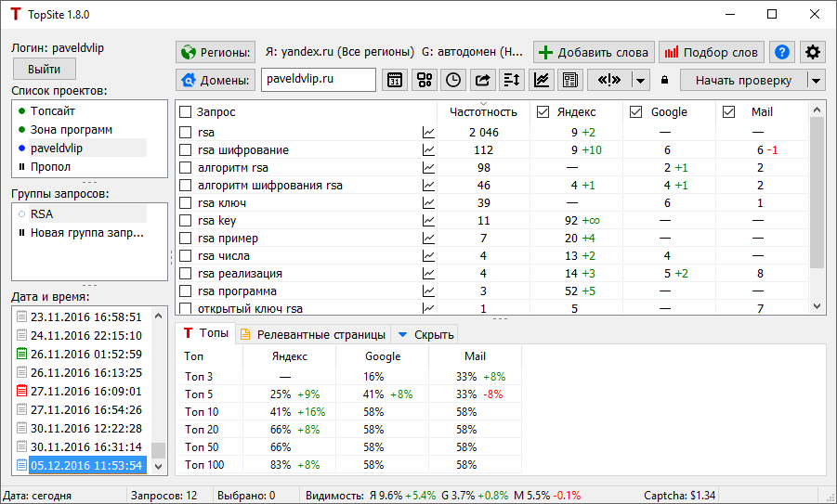837x504 pixels.
Task: Uncheck the Яндекс column checkbox
Action: [543, 112]
